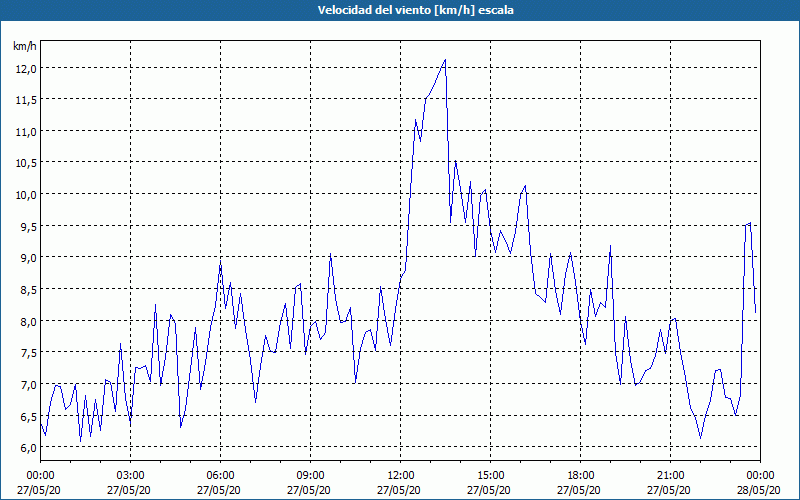800x500 pixels.
Task: Click the km/h unit label
Action: pyautogui.click(x=24, y=46)
